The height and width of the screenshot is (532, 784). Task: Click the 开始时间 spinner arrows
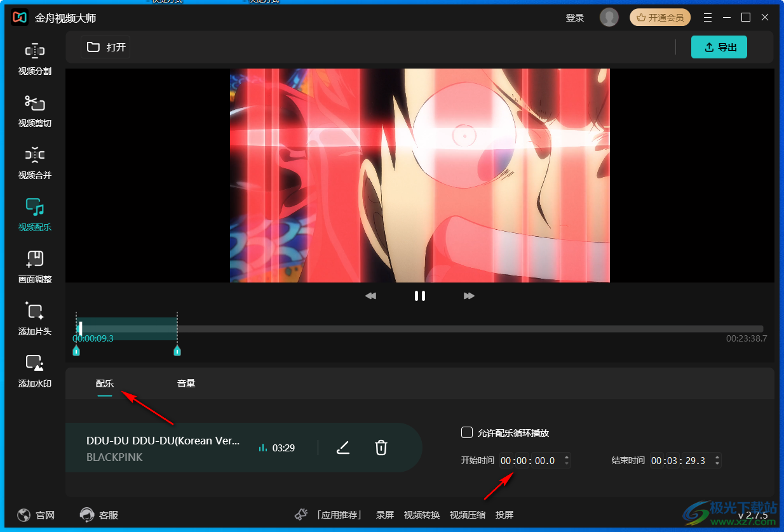pos(567,461)
